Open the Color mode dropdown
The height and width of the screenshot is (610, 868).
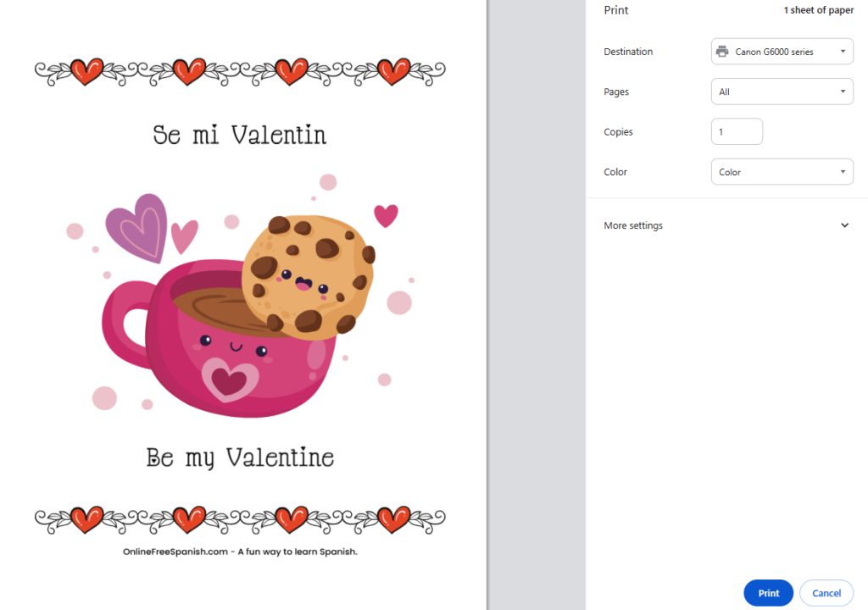click(x=782, y=172)
